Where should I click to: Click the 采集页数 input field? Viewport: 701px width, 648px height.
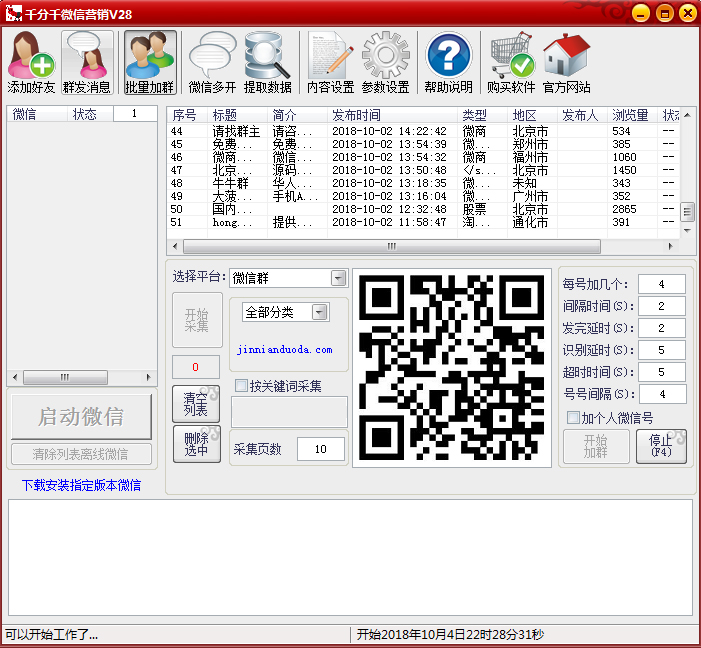pyautogui.click(x=321, y=449)
